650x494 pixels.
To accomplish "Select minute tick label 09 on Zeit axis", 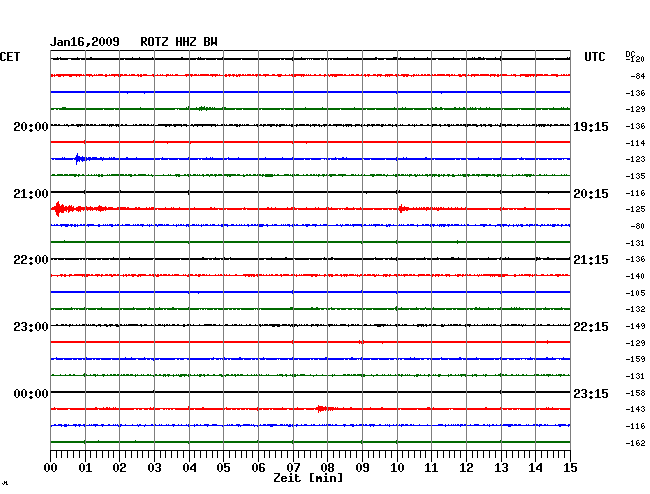I will point(362,467).
